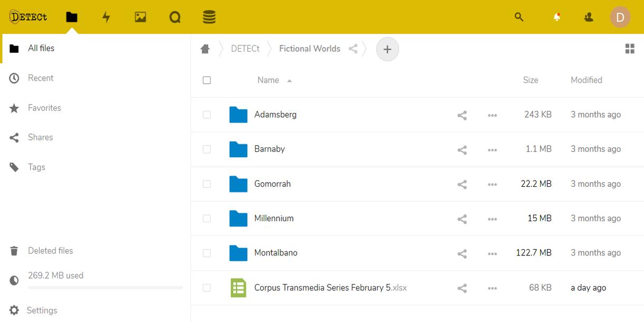
Task: Open the user avatar account menu
Action: click(x=620, y=17)
